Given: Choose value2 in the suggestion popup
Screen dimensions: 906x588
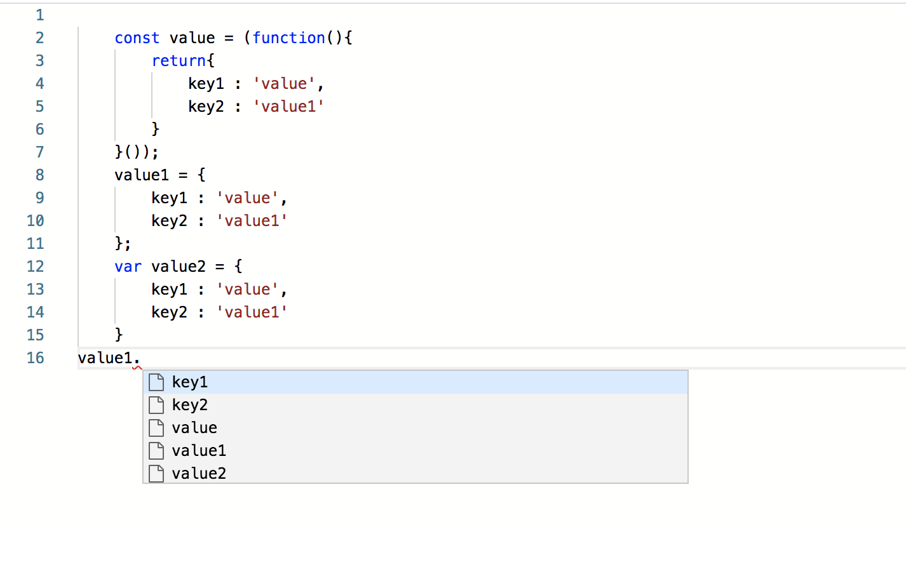Looking at the screenshot, I should click(x=198, y=473).
